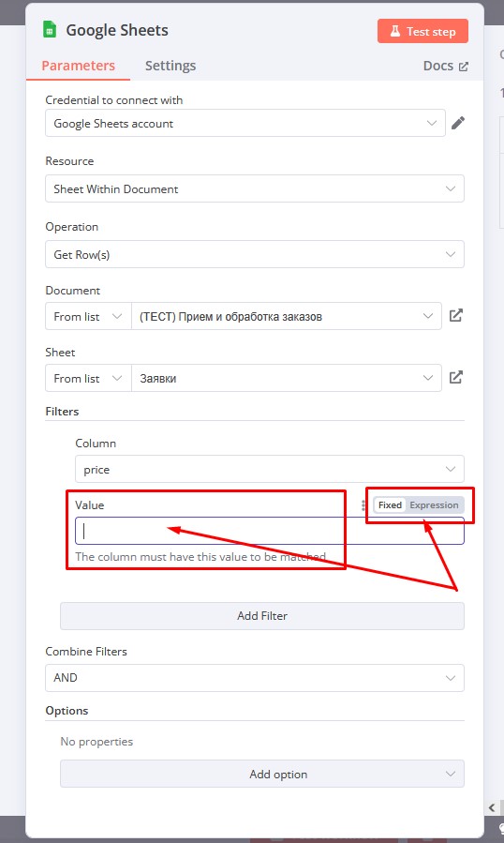Image resolution: width=504 pixels, height=843 pixels.
Task: Click the Add Filter button
Action: point(262,616)
